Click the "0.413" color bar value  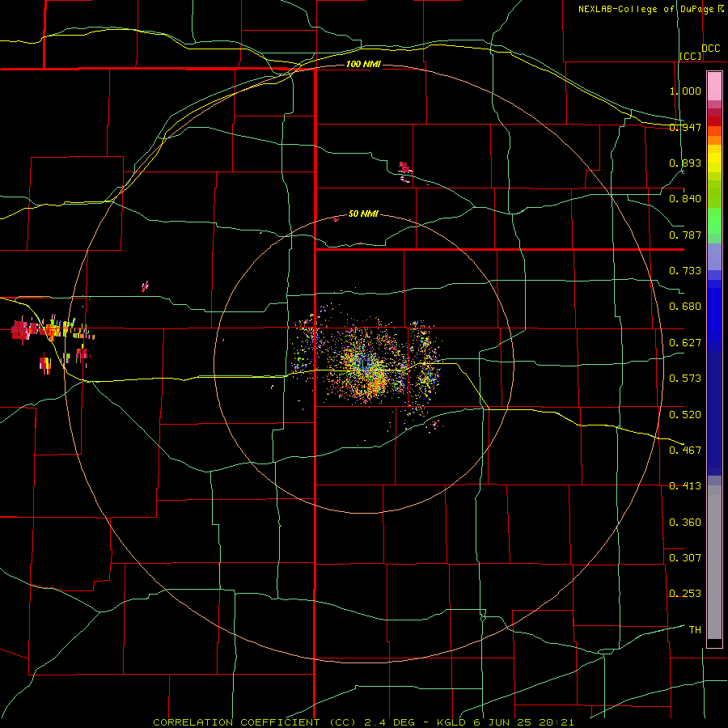[685, 486]
